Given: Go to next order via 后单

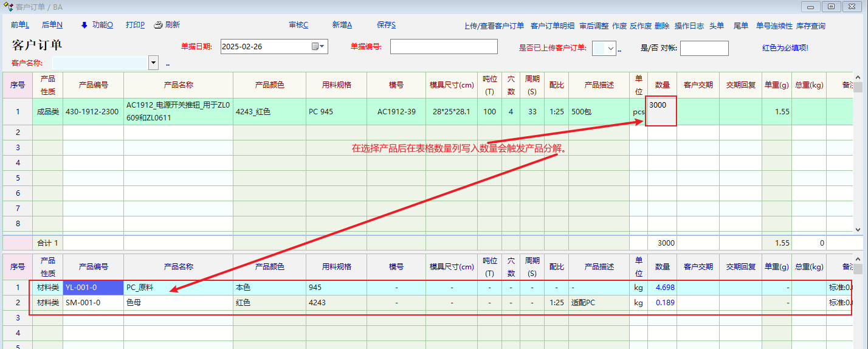Looking at the screenshot, I should pyautogui.click(x=52, y=25).
